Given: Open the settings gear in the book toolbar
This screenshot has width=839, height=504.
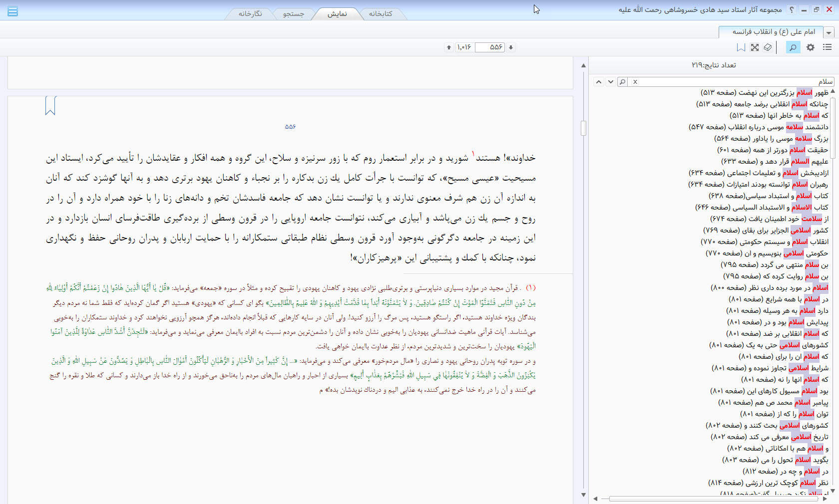Looking at the screenshot, I should point(811,47).
